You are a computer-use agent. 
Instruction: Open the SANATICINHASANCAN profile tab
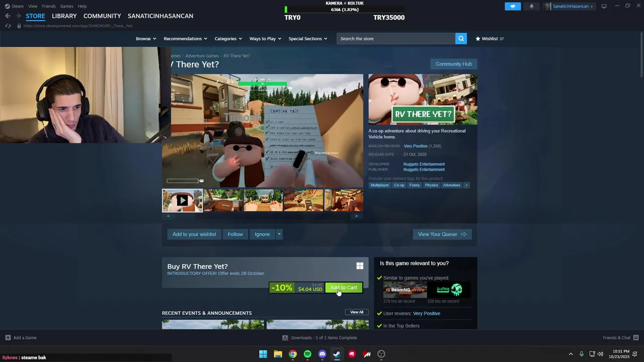(160, 16)
